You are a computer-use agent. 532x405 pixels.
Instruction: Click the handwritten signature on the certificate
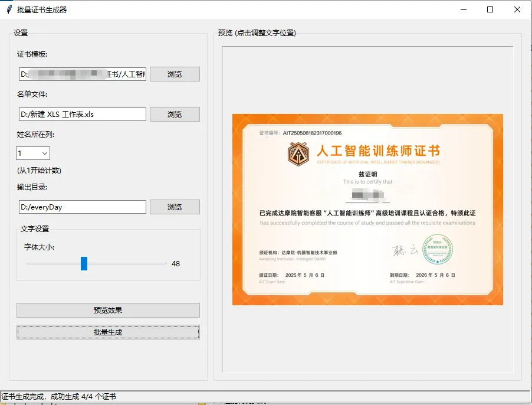point(405,250)
